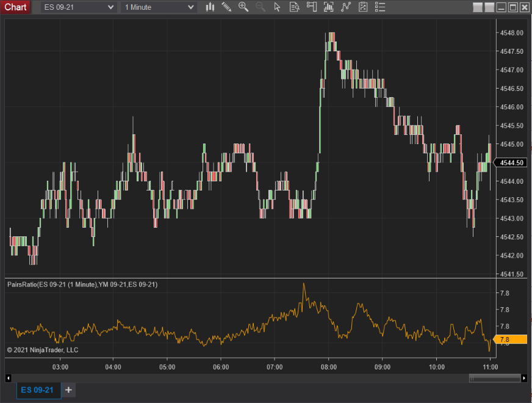Click the horizontal scrollbar thumb
532x403 pixels.
(x=495, y=378)
